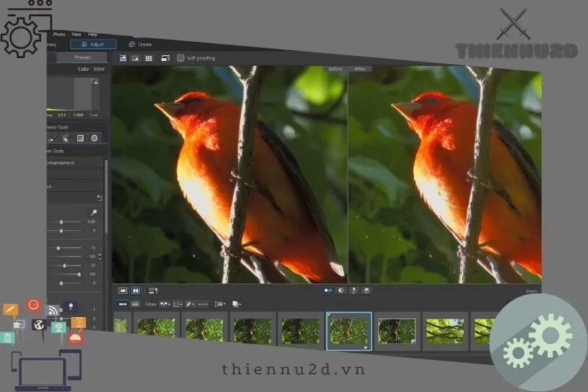Click the Before bird image preview
588x392 pixels.
(229, 174)
